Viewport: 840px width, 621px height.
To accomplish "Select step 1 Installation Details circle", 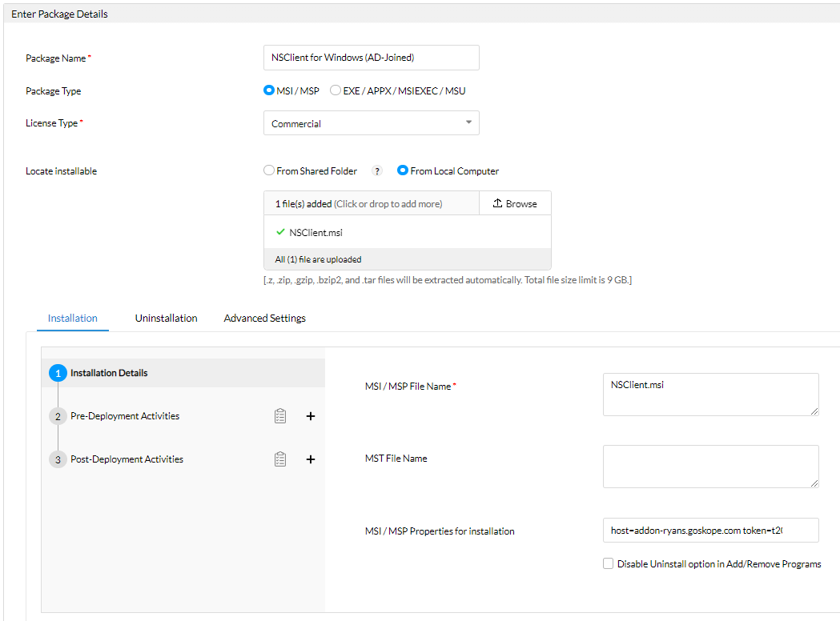I will click(57, 372).
